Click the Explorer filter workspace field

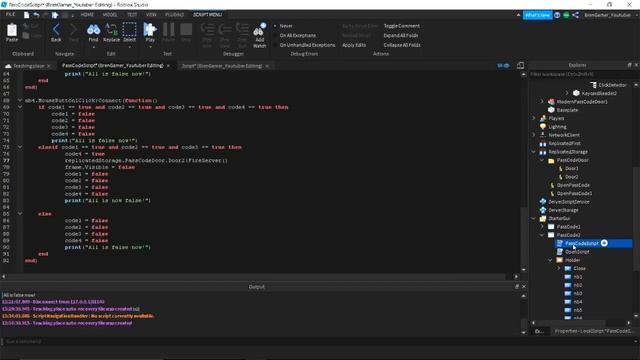click(582, 74)
